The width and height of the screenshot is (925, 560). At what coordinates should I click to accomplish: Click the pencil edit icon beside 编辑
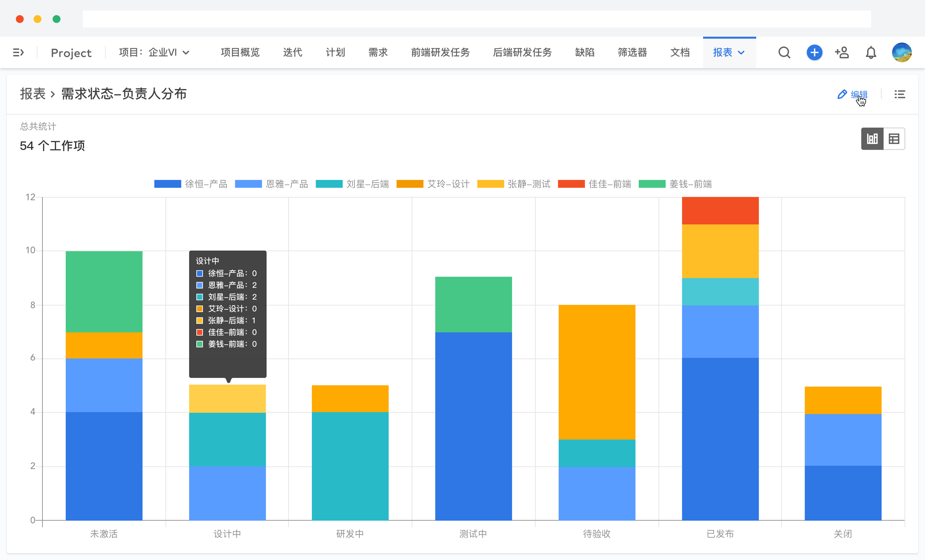click(x=842, y=94)
